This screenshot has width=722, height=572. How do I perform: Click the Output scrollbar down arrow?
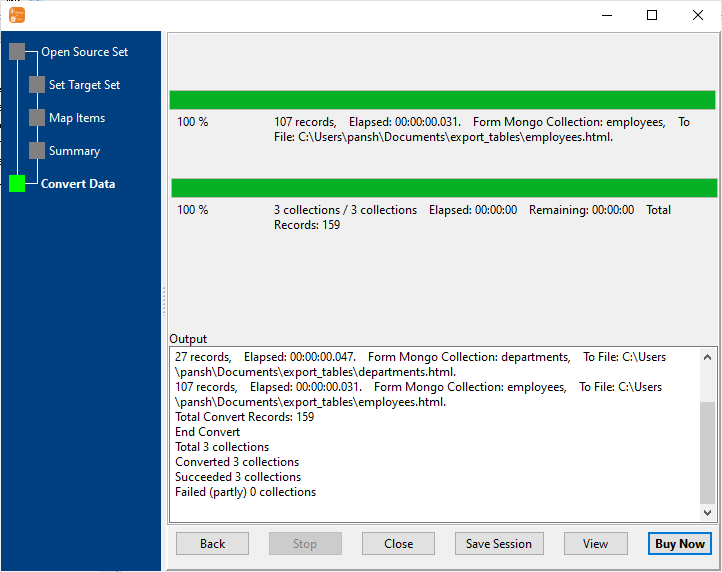coord(708,513)
